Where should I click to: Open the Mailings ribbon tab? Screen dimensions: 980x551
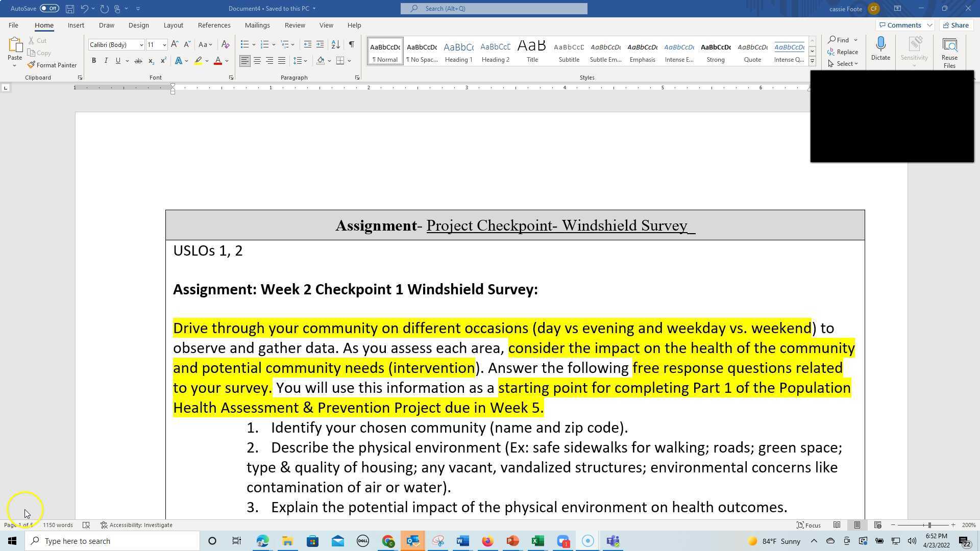click(257, 25)
